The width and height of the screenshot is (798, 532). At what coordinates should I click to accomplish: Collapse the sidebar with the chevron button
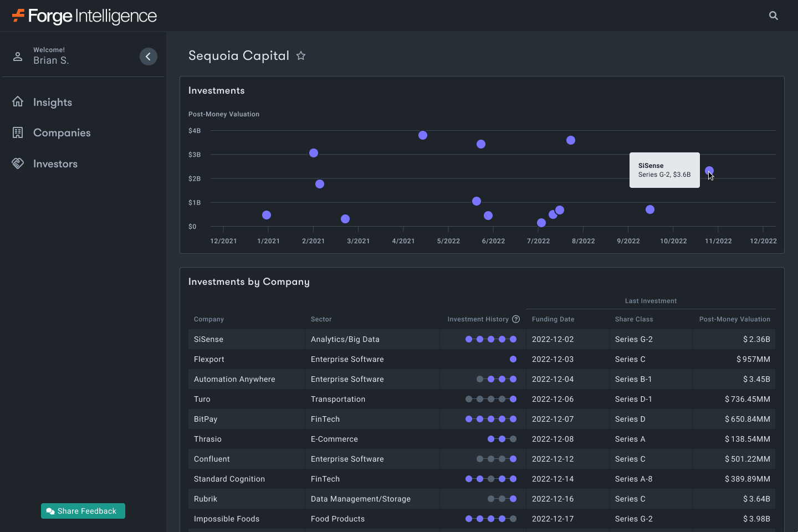coord(148,57)
